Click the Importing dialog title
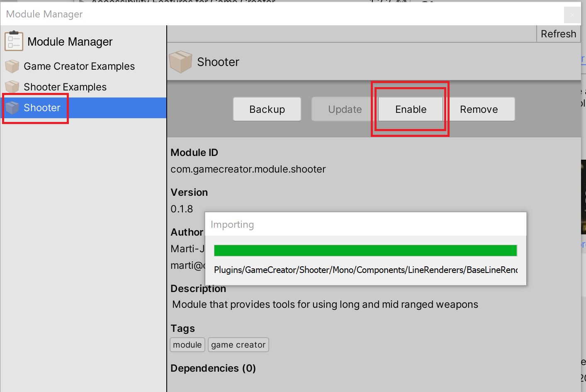The image size is (586, 392). tap(232, 224)
